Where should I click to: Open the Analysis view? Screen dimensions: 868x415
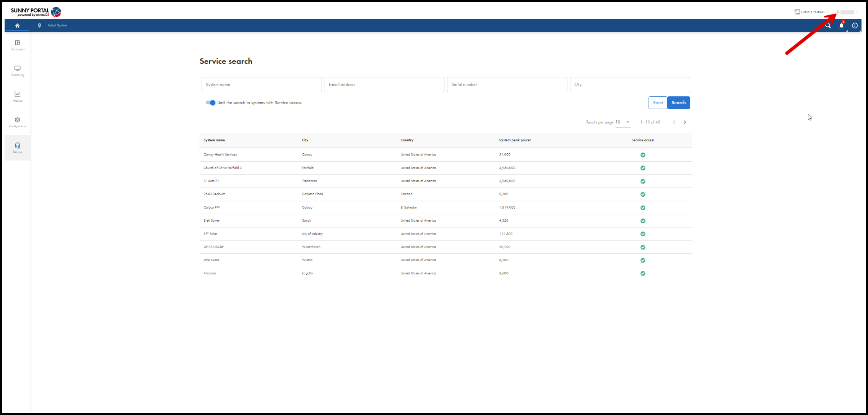[17, 96]
